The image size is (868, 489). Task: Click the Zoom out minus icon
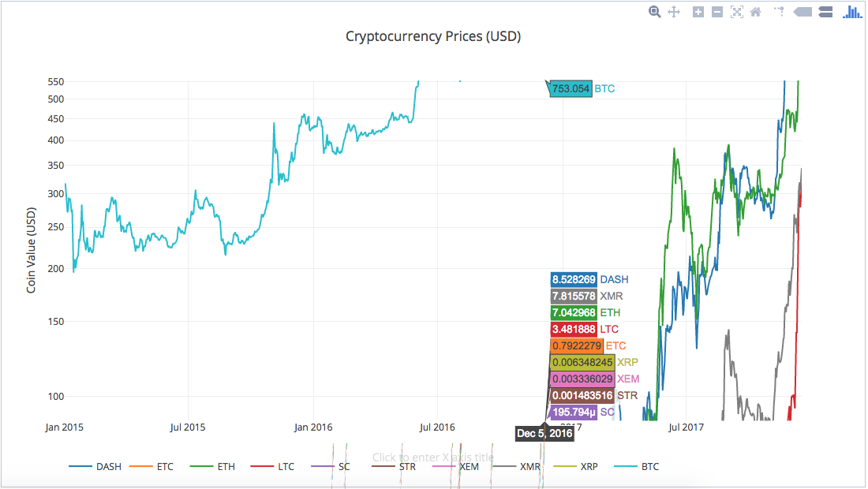pos(716,12)
